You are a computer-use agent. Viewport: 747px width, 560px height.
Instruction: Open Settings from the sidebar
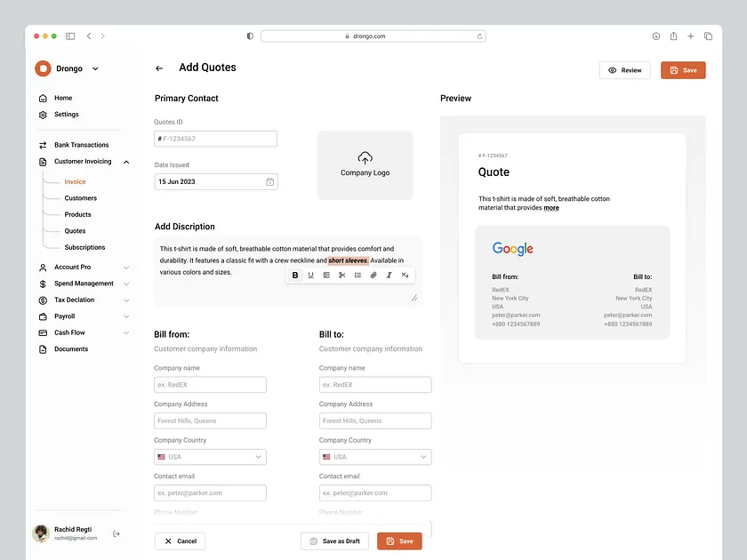(66, 114)
